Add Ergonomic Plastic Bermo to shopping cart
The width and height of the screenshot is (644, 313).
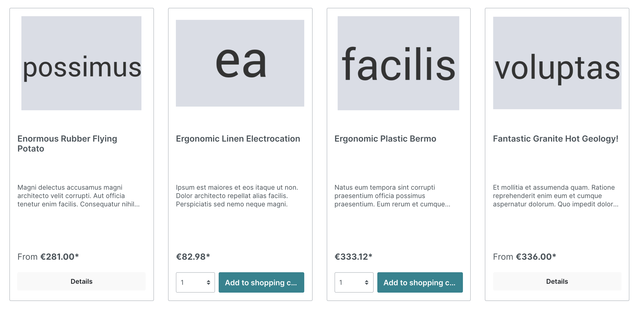[420, 282]
